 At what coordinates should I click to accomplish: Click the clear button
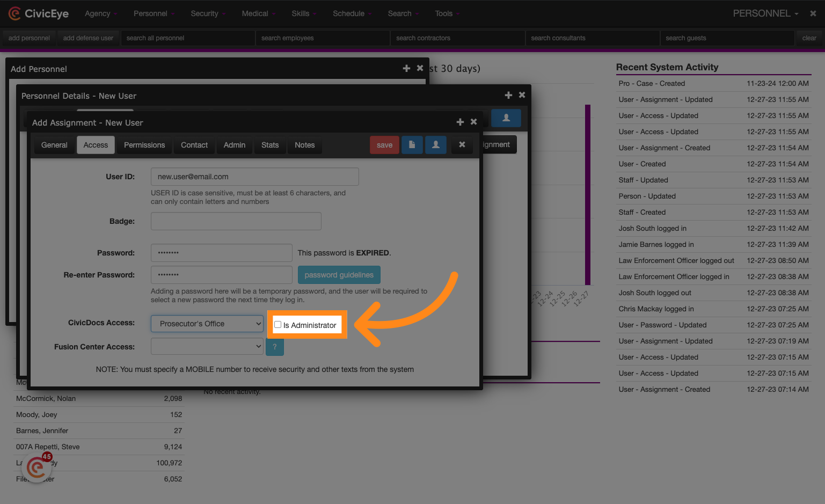pos(809,38)
